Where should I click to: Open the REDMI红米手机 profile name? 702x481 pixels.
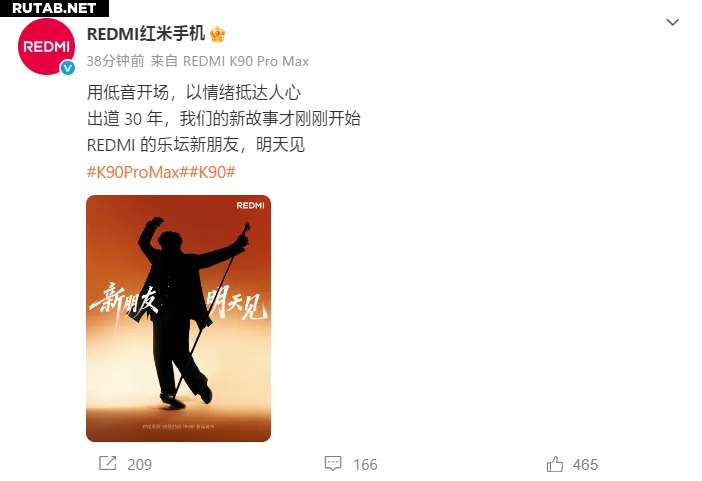coord(146,34)
